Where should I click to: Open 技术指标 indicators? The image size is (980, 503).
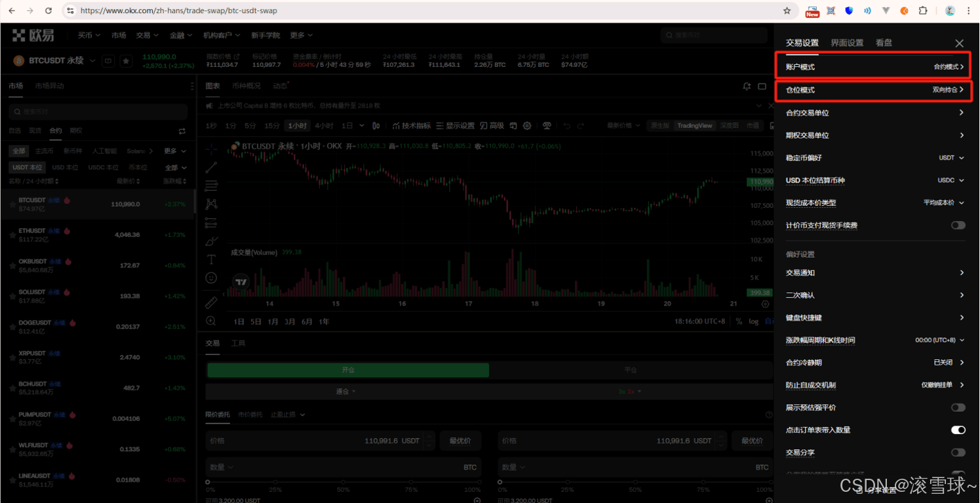[x=412, y=126]
